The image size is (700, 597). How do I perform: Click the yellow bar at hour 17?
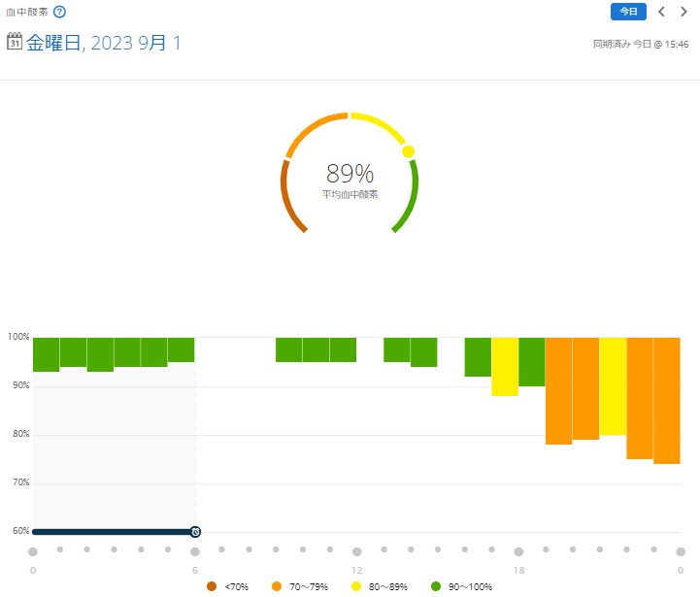click(x=505, y=366)
